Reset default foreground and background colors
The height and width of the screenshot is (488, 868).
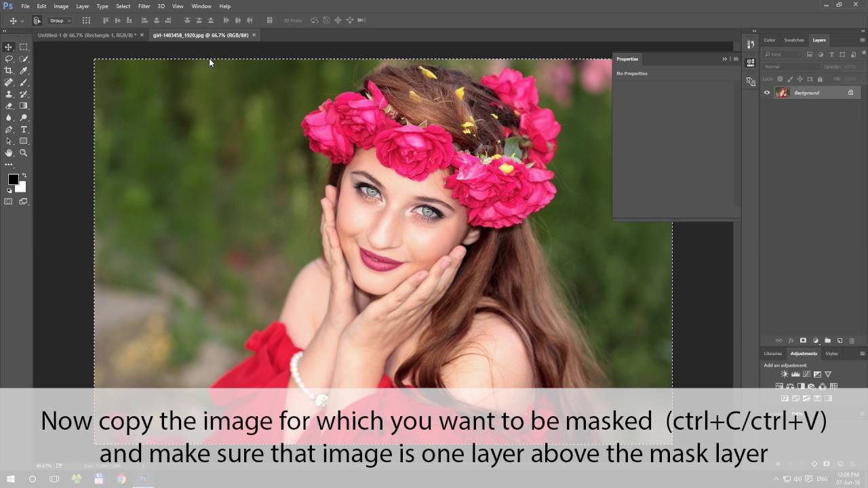(9, 190)
